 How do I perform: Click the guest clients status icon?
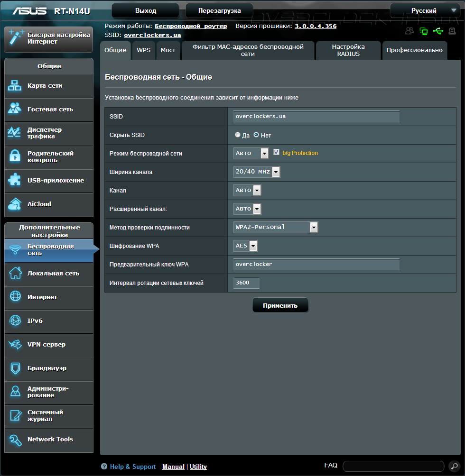click(409, 31)
